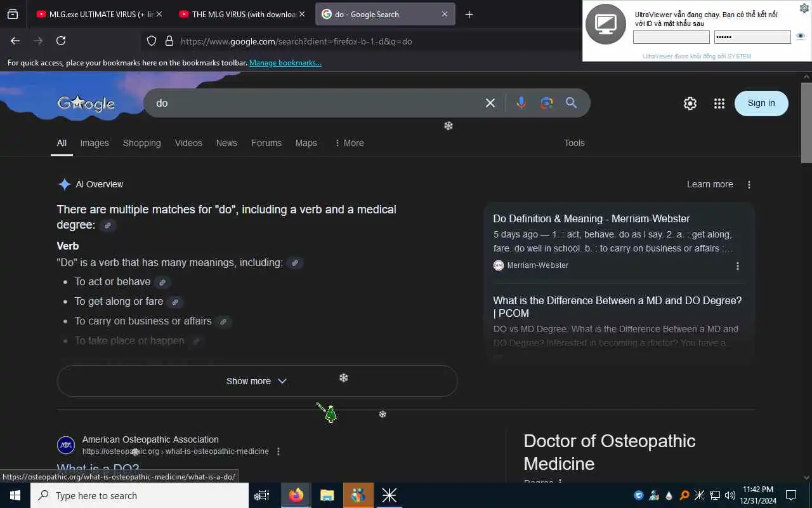The image size is (812, 508).
Task: Open Windows notification center
Action: point(791,495)
